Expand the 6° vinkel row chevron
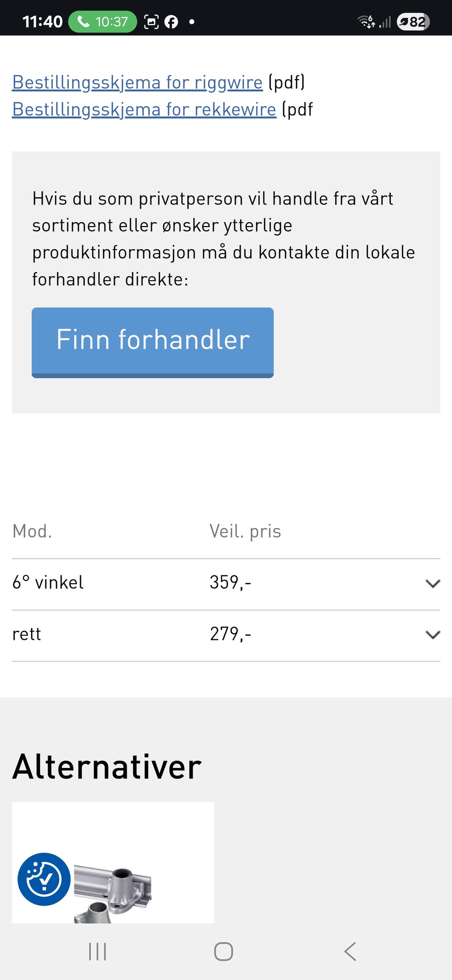 point(432,584)
